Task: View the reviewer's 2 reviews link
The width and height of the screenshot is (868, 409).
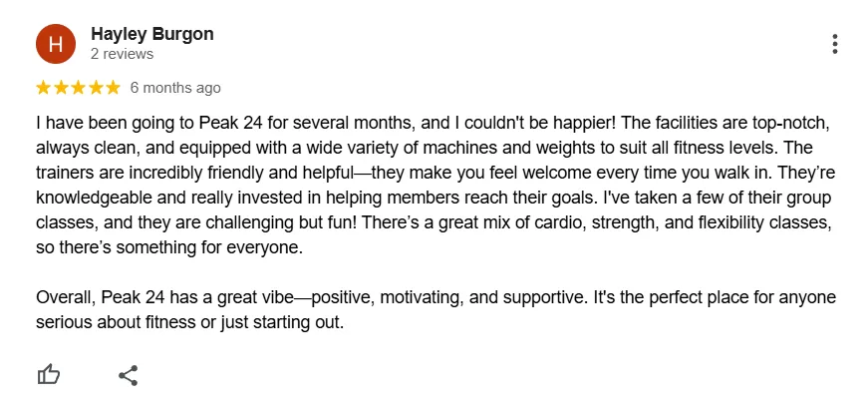Action: point(122,54)
